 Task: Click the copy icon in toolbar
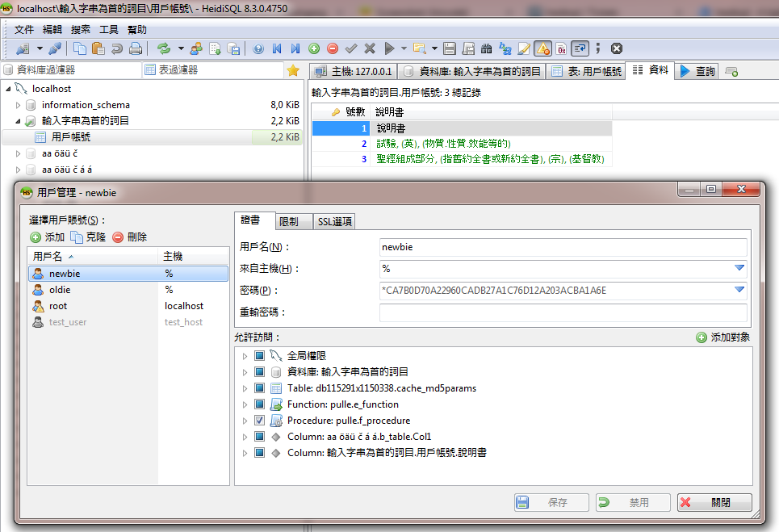[x=79, y=48]
